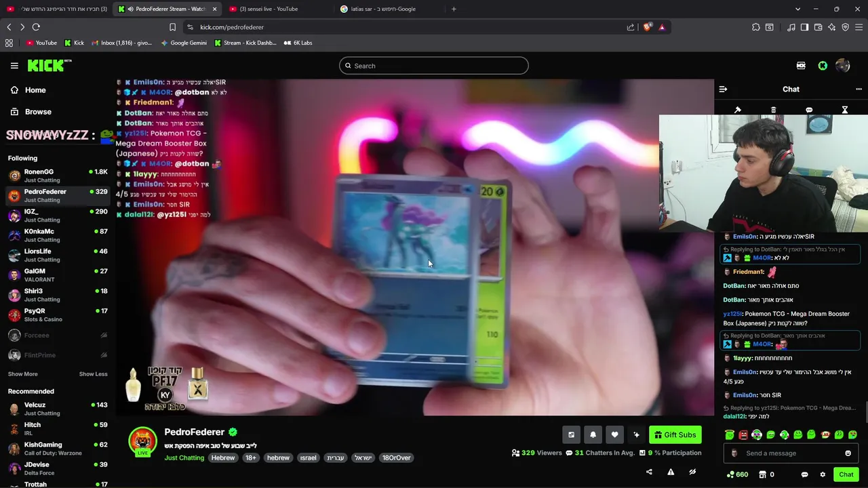Click the green K coin icon in header

tap(823, 66)
